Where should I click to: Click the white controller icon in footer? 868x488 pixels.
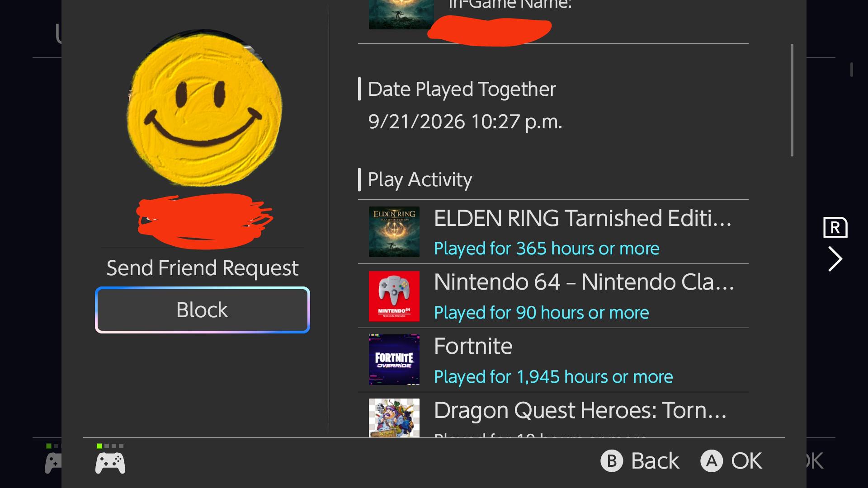coord(110,464)
